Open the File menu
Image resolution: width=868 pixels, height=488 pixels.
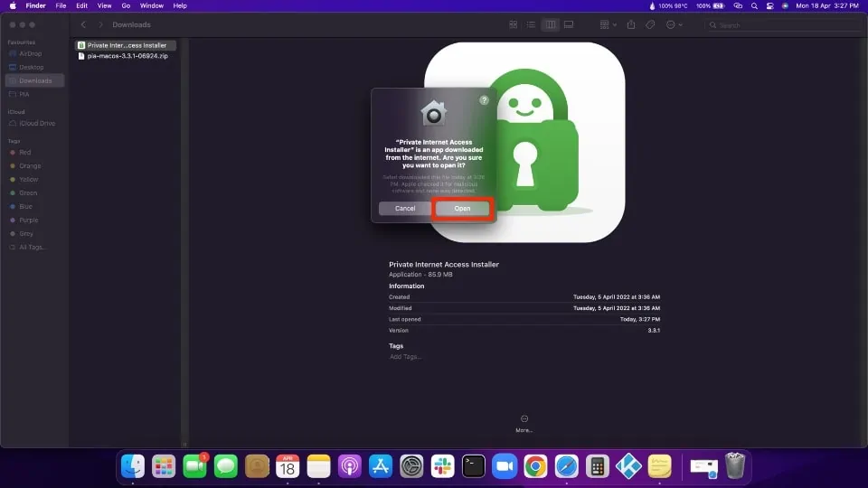tap(61, 5)
